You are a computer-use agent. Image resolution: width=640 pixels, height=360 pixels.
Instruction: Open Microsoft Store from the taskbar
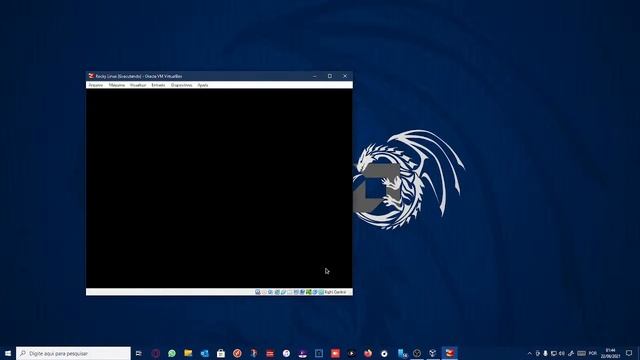pyautogui.click(x=221, y=353)
